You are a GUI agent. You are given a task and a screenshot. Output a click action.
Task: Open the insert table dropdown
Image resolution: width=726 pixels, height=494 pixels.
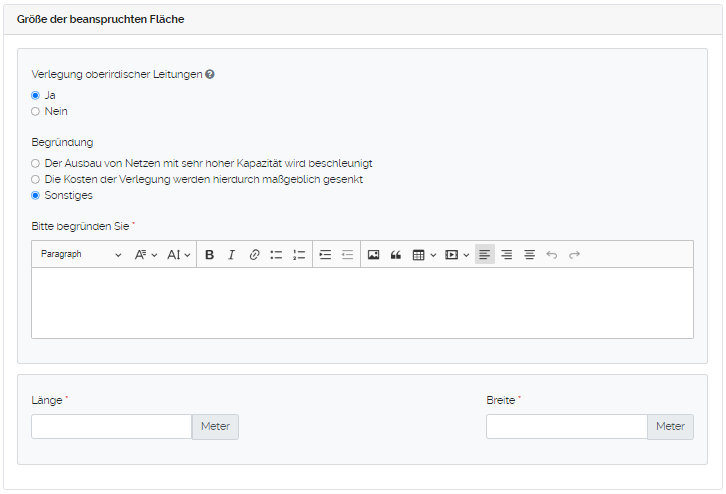424,255
